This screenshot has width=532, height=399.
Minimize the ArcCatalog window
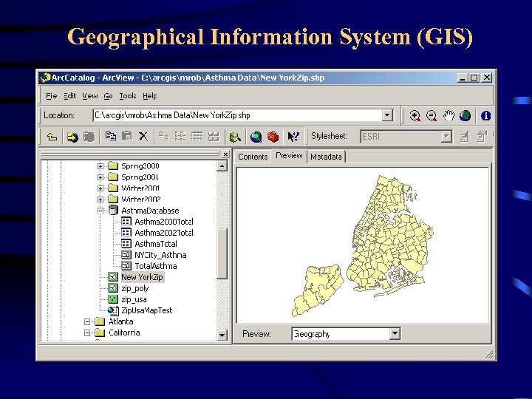point(463,78)
